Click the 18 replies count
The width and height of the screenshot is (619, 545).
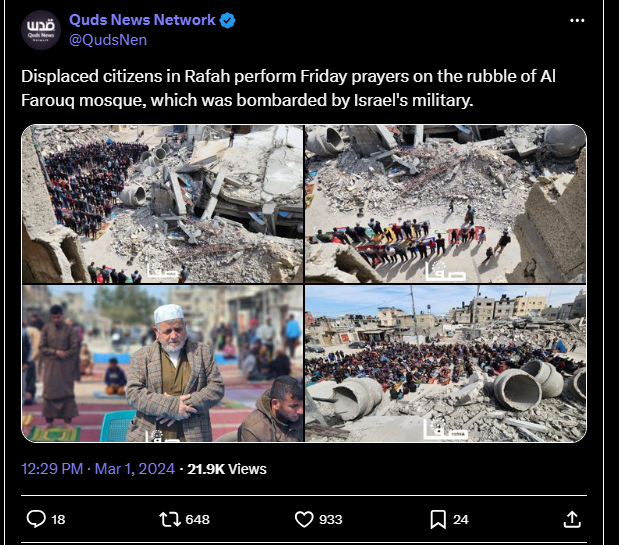58,519
